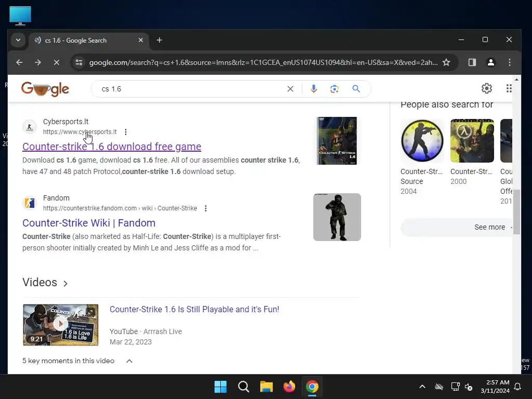Open more options for Fandom result
The height and width of the screenshot is (399, 532).
pos(206,208)
